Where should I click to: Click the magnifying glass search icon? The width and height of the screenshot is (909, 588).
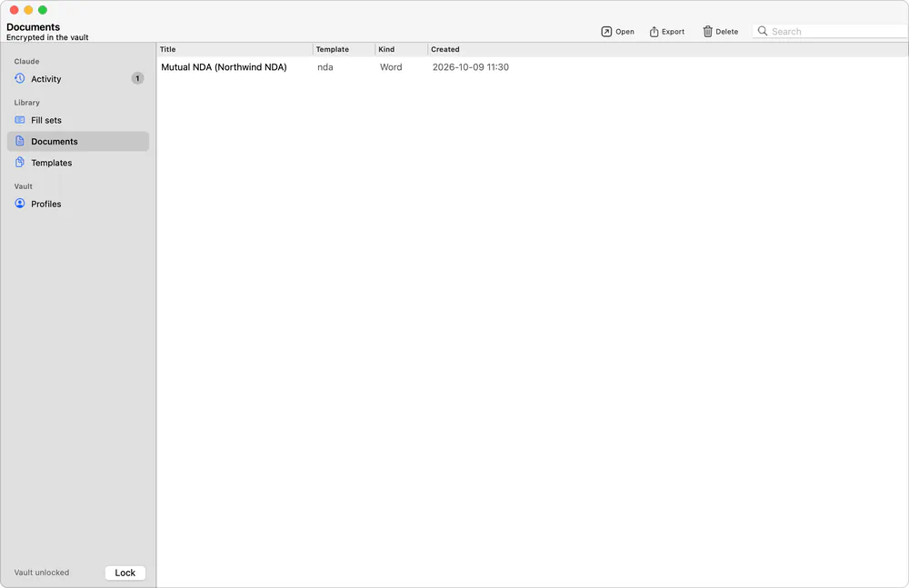point(763,31)
